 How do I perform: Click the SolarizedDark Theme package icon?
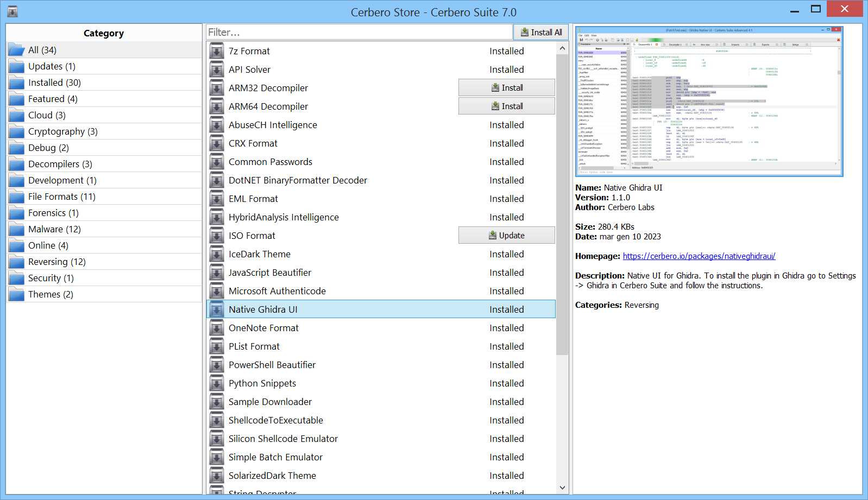click(x=217, y=476)
